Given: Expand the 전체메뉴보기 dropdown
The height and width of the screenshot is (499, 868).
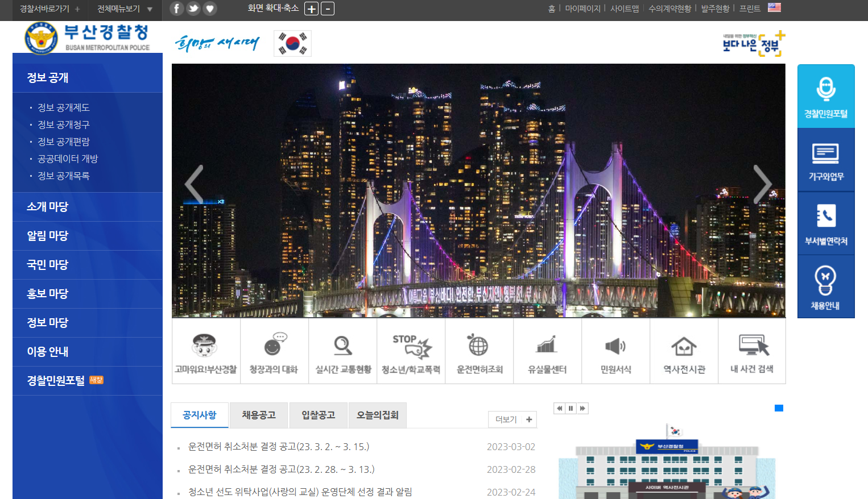Looking at the screenshot, I should tap(125, 9).
